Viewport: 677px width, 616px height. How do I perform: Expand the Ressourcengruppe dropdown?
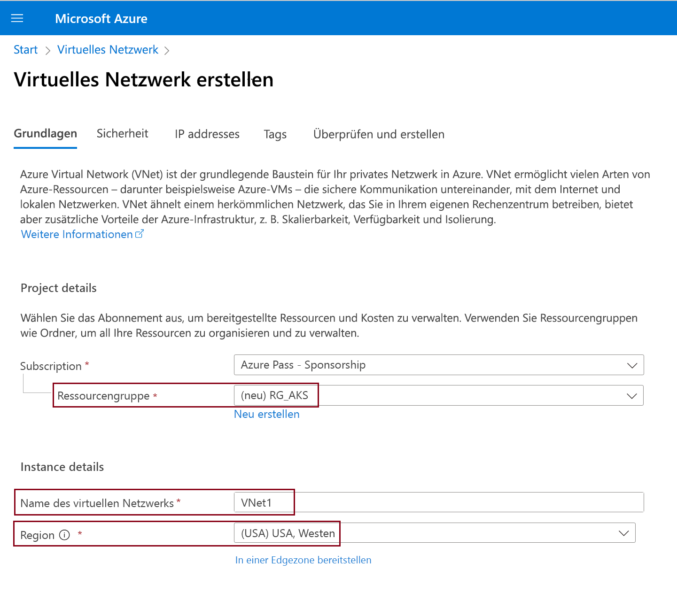tap(439, 395)
